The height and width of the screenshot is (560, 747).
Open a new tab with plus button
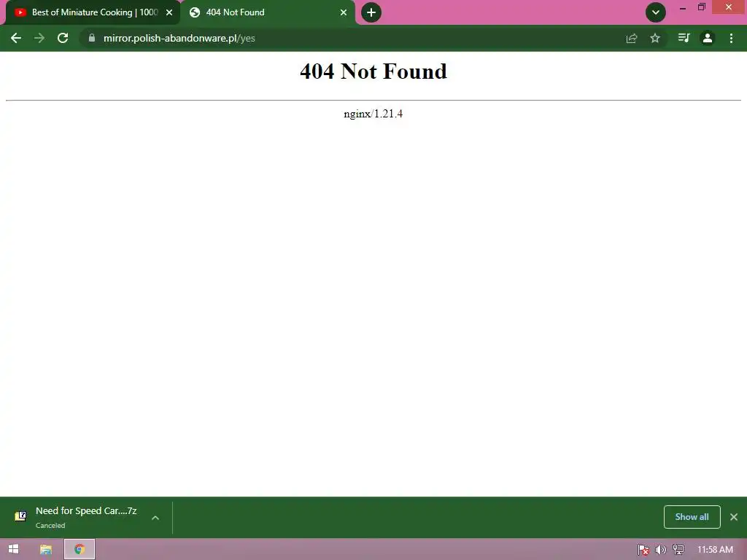[x=371, y=12]
